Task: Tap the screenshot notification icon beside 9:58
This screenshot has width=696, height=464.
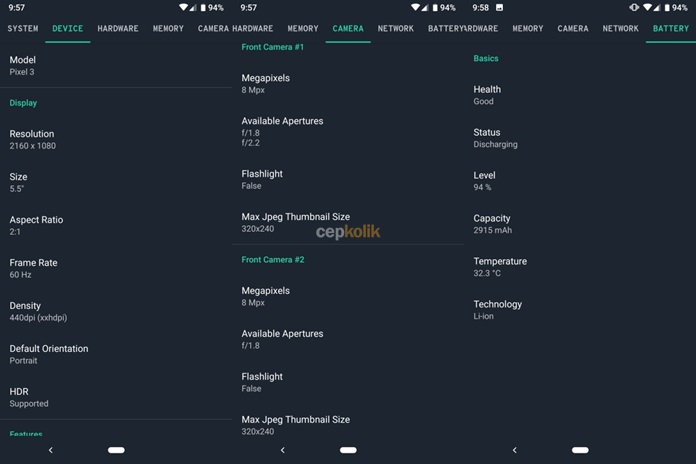Action: click(499, 8)
